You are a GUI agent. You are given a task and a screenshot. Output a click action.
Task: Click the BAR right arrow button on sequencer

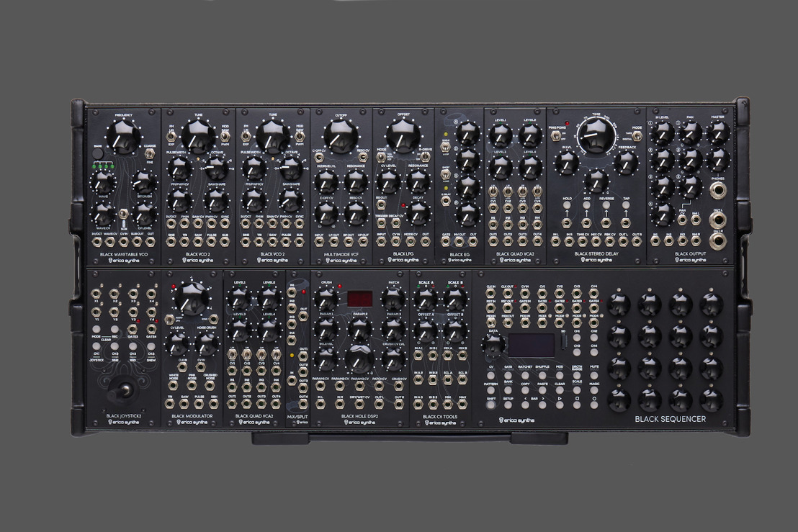click(x=542, y=405)
